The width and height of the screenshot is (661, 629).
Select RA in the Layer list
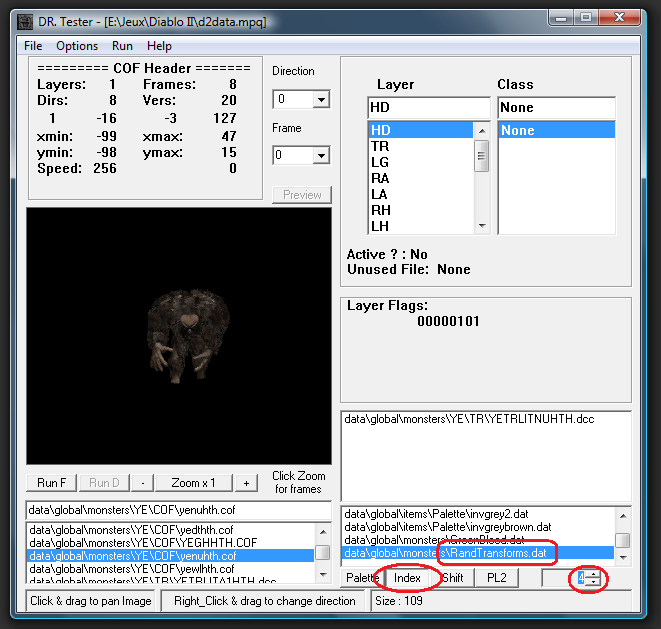(421, 178)
